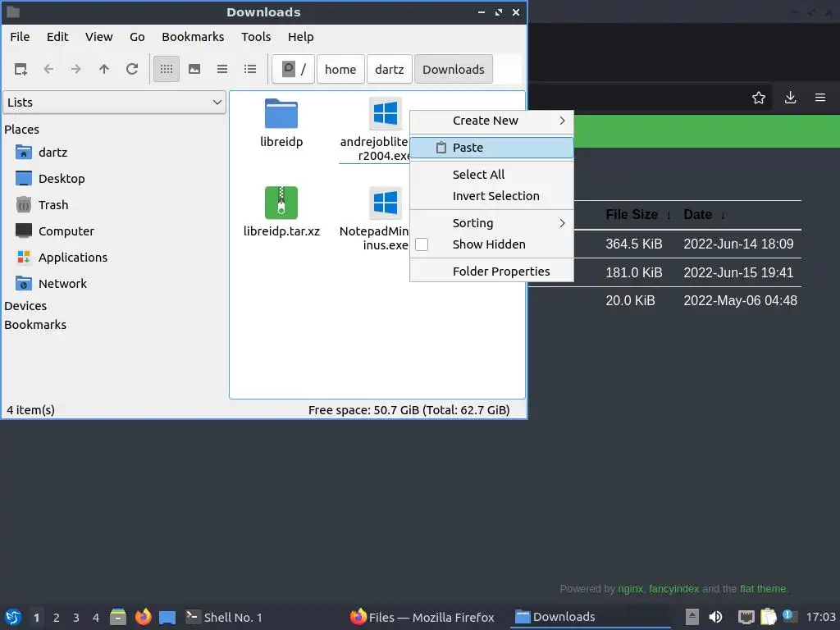Sort Firefox listing by File Size
The height and width of the screenshot is (630, 840).
point(632,215)
